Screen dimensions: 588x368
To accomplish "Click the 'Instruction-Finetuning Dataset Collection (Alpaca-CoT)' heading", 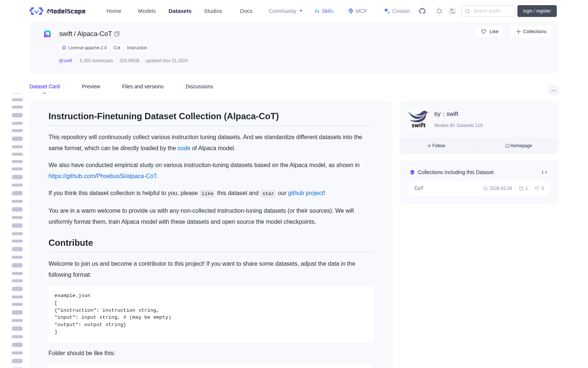I will (164, 116).
